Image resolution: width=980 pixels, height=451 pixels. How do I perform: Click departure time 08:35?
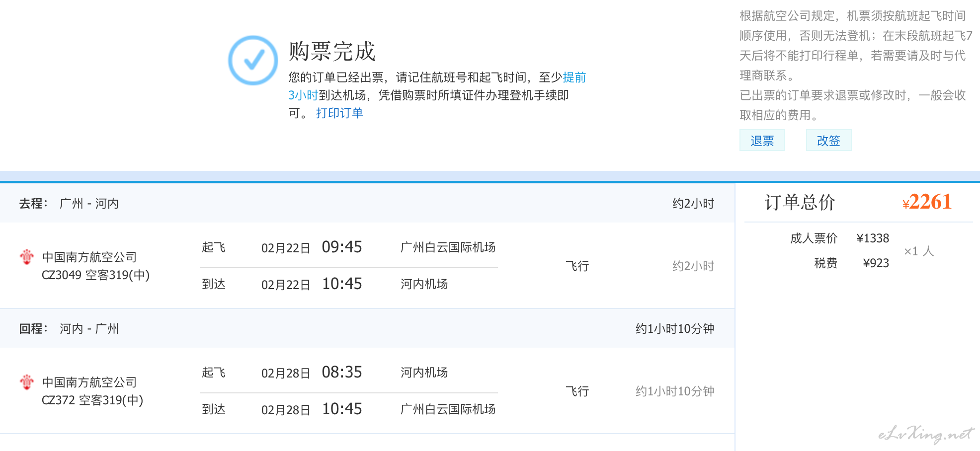point(342,372)
